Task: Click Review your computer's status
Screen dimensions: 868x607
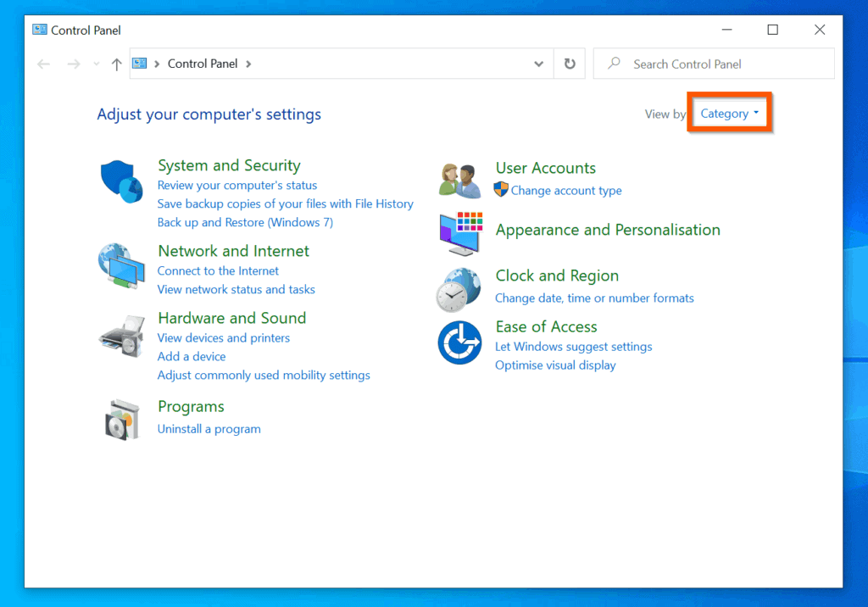Action: (x=237, y=185)
